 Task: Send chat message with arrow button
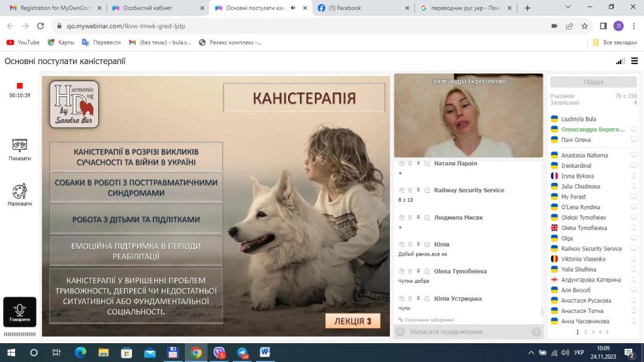(536, 332)
